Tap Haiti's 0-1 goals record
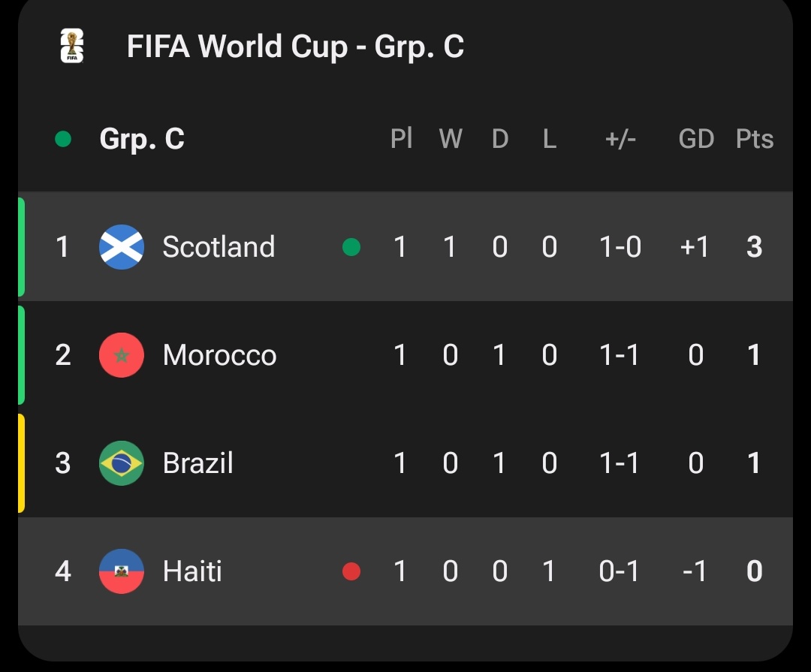811x672 pixels. [619, 571]
